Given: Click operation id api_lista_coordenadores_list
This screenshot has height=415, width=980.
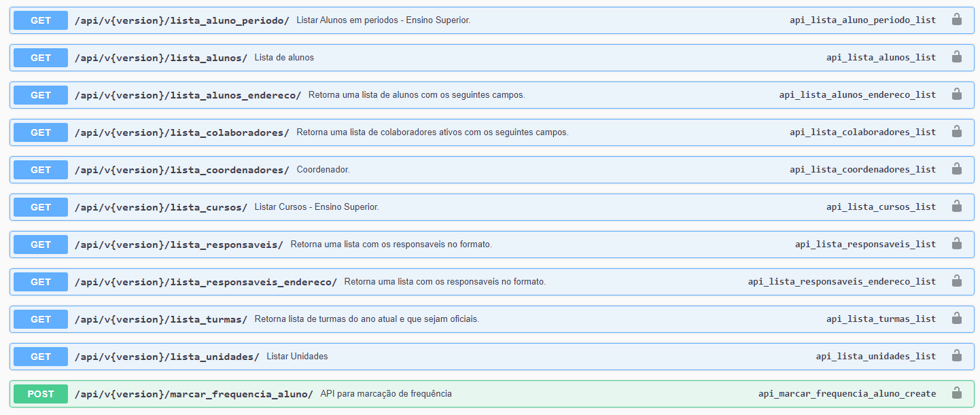Looking at the screenshot, I should click(862, 170).
